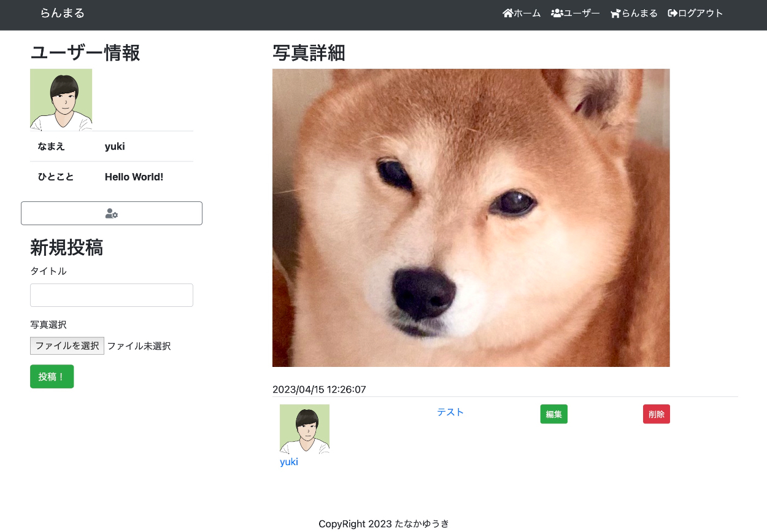Click the post author's small avatar
The image size is (767, 532).
304,429
